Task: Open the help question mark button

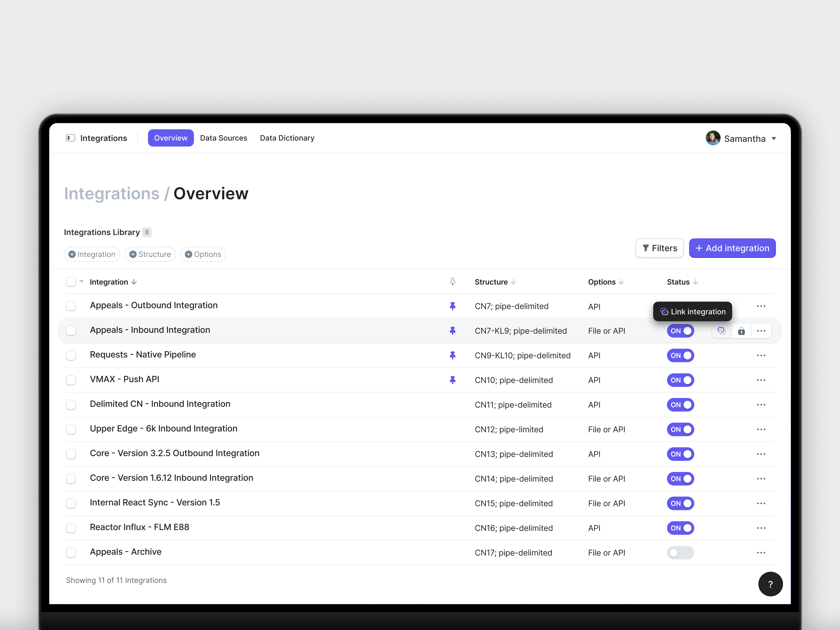Action: tap(770, 584)
